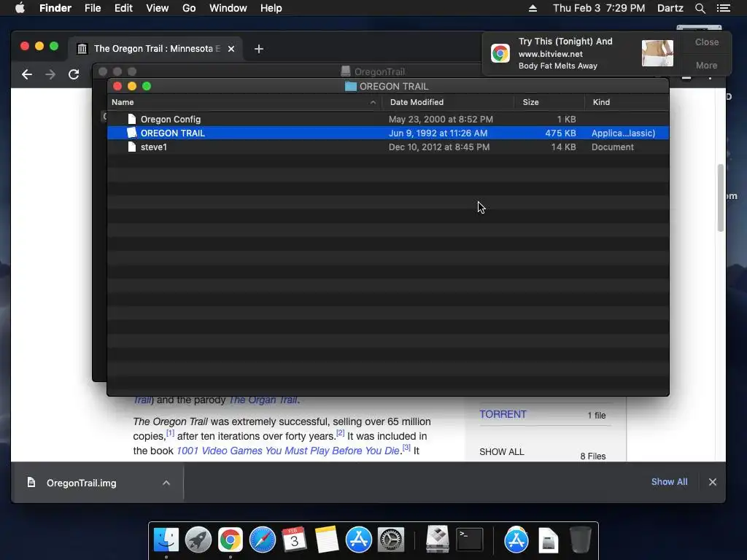The width and height of the screenshot is (747, 560).
Task: Open citation reference [2]
Action: click(340, 433)
